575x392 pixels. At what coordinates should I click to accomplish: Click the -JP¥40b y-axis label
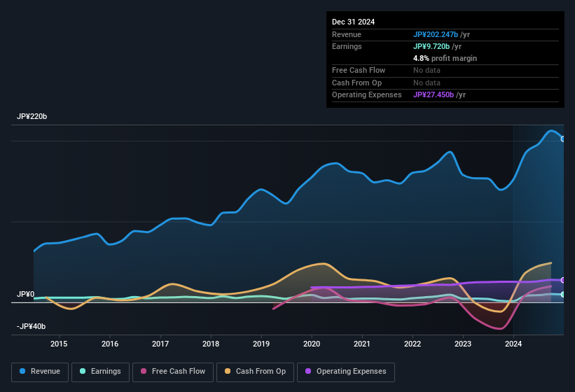(32, 326)
